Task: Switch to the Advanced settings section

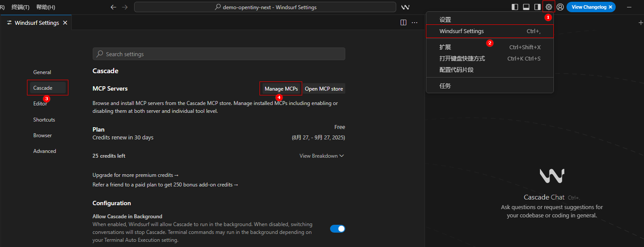Action: 44,151
